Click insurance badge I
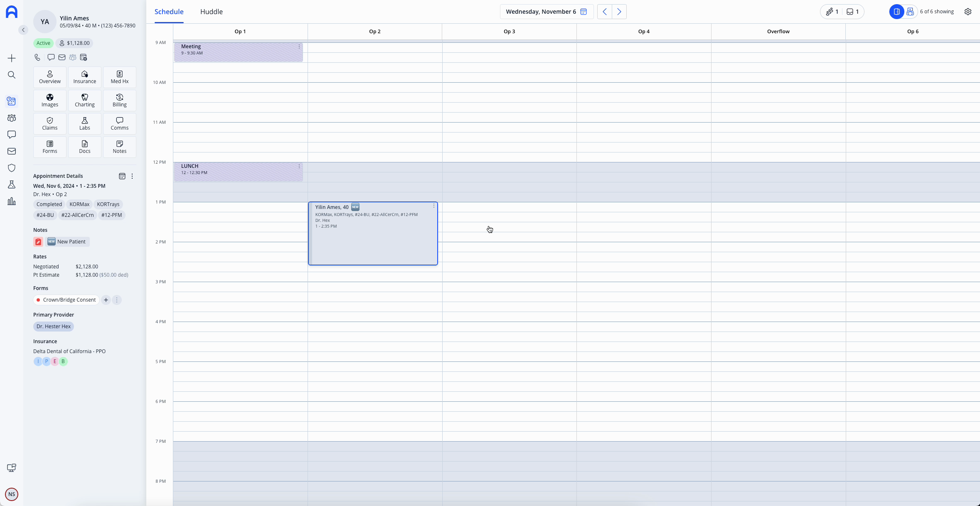The height and width of the screenshot is (506, 980). (x=38, y=361)
